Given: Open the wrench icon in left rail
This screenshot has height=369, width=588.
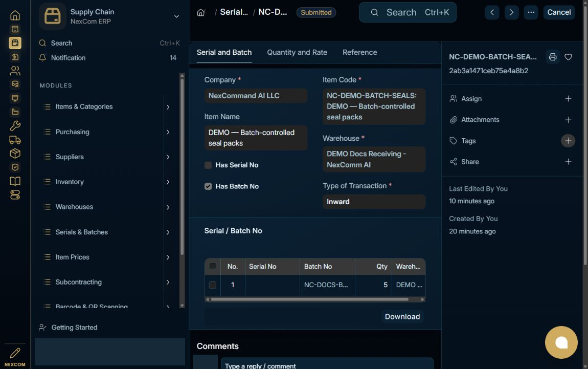Looking at the screenshot, I should click(15, 126).
